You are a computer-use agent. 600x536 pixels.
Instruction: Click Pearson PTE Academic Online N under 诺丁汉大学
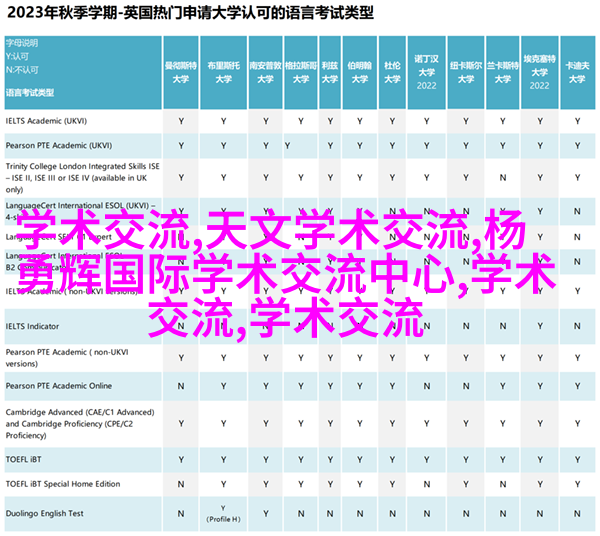point(427,386)
